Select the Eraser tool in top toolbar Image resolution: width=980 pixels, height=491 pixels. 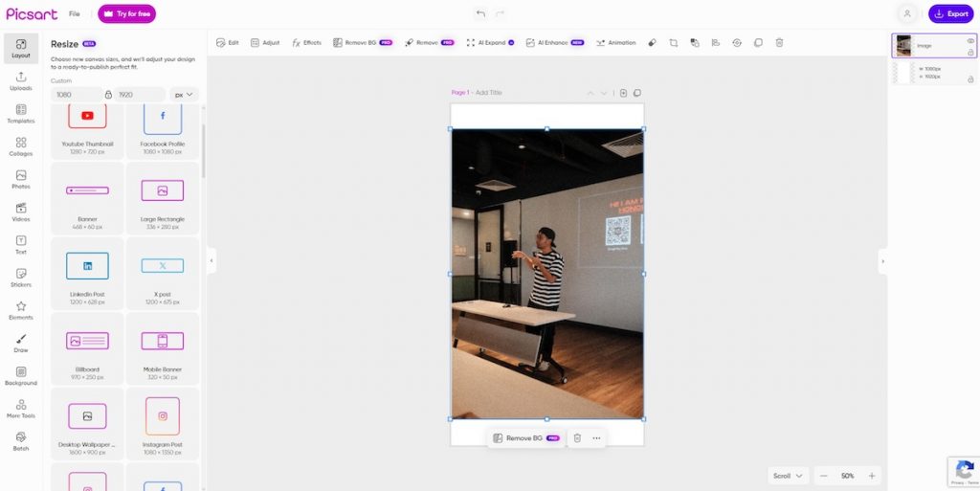(652, 42)
